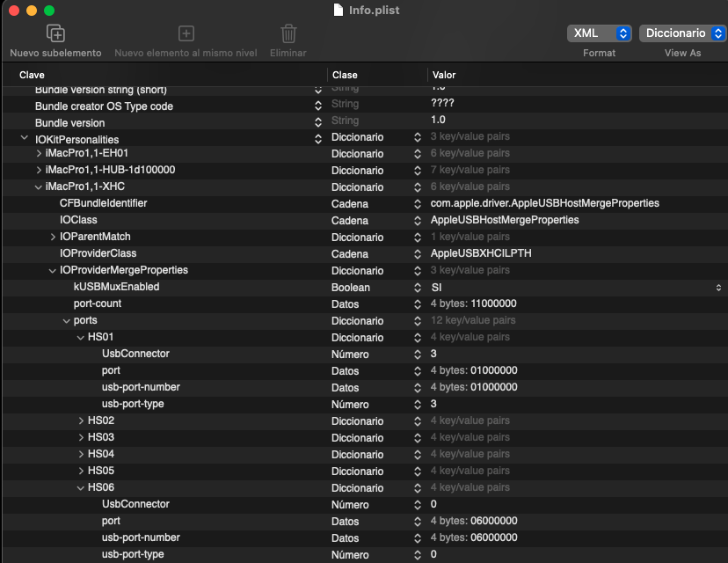Change class type of ports row
Image resolution: width=728 pixels, height=563 pixels.
418,321
